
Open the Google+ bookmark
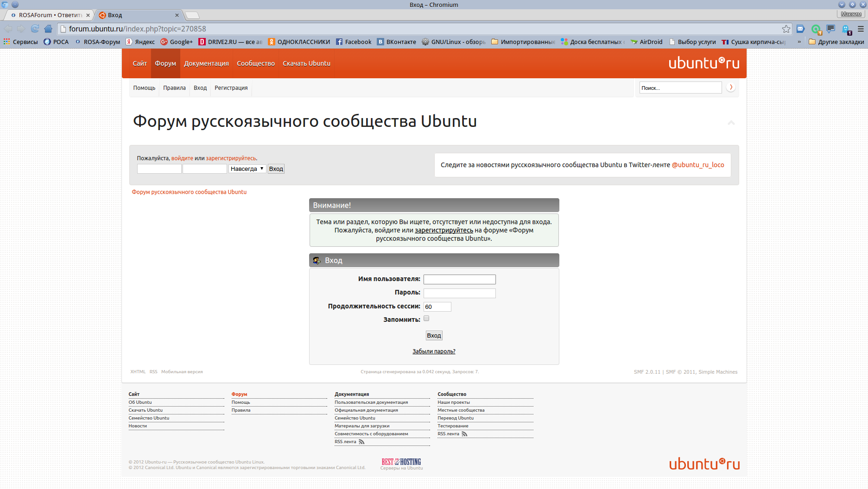pyautogui.click(x=177, y=42)
